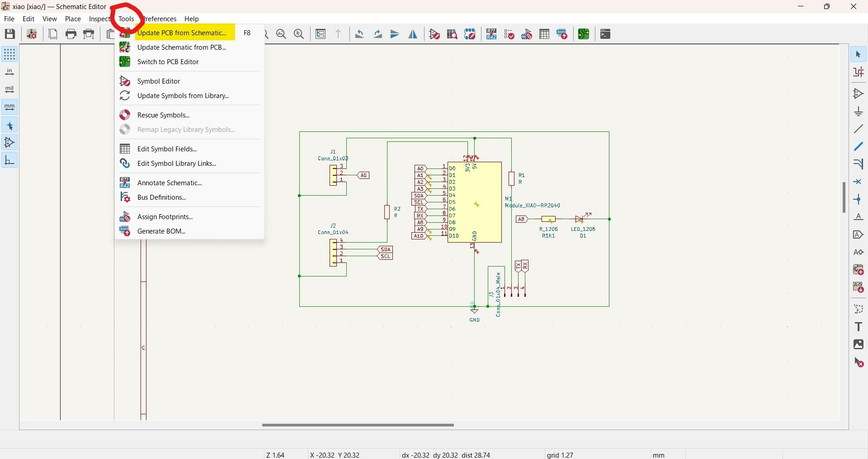Screen dimensions: 868x459
Task: Run the Electrical Rules Checker icon
Action: coord(510,34)
